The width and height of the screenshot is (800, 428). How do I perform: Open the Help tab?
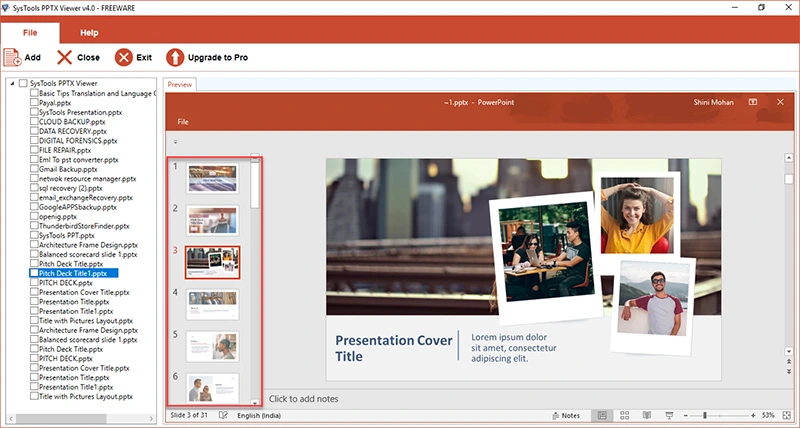[x=89, y=33]
